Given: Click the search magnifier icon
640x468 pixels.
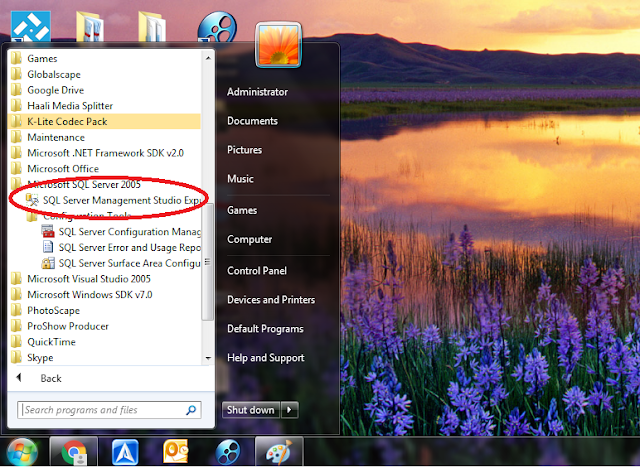Looking at the screenshot, I should click(191, 410).
